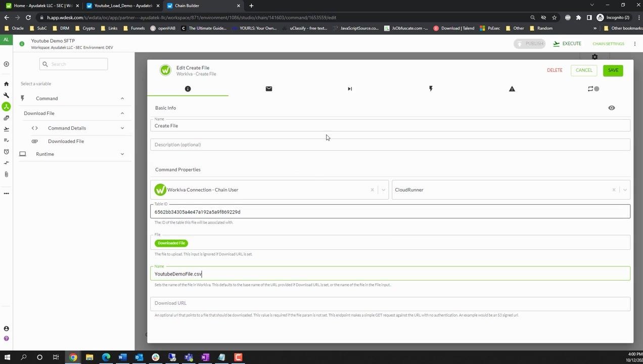
Task: Click the SAVE button
Action: [613, 70]
